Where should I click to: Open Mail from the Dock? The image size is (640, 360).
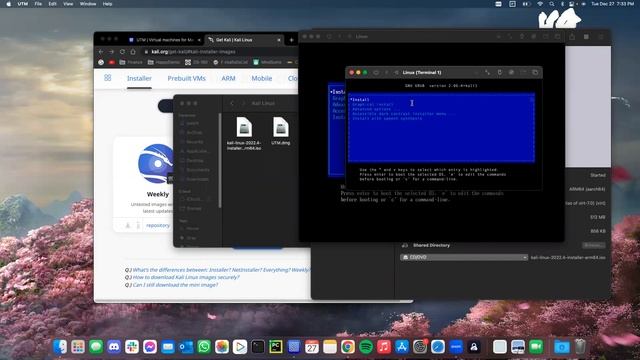point(168,347)
